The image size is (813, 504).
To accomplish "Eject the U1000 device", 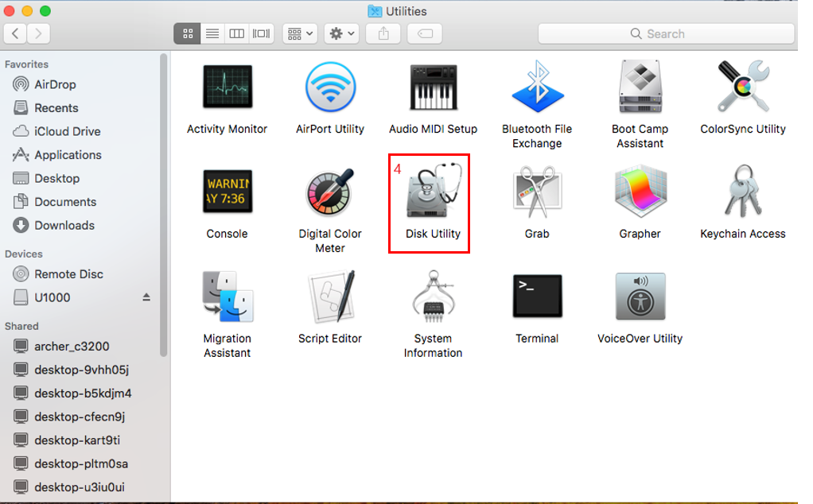I will pos(146,297).
